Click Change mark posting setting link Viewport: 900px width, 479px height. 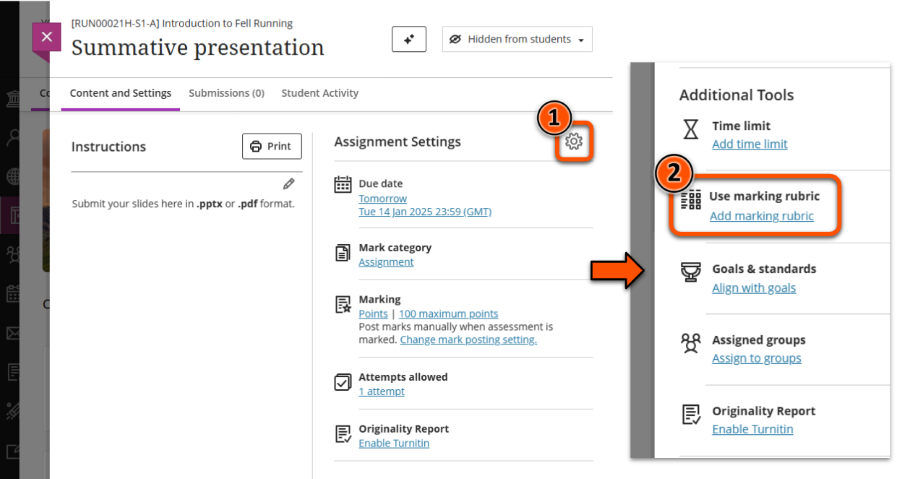468,340
